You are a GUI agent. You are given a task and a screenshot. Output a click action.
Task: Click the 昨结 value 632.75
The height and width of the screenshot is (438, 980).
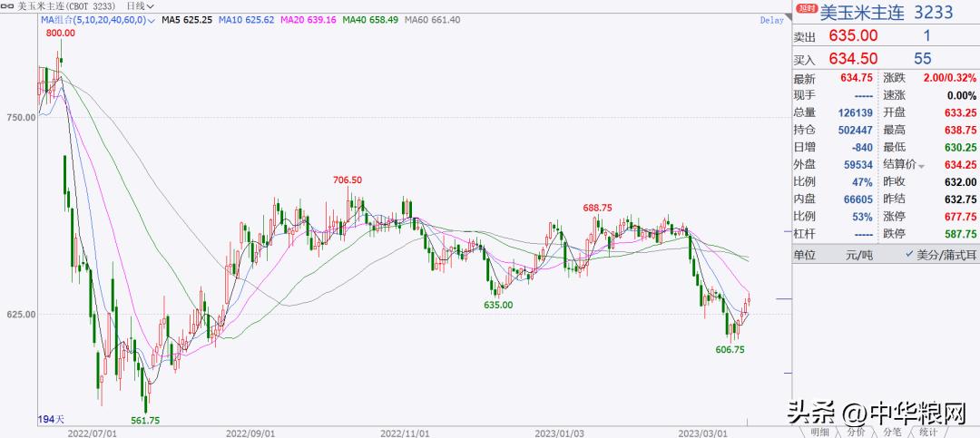959,200
